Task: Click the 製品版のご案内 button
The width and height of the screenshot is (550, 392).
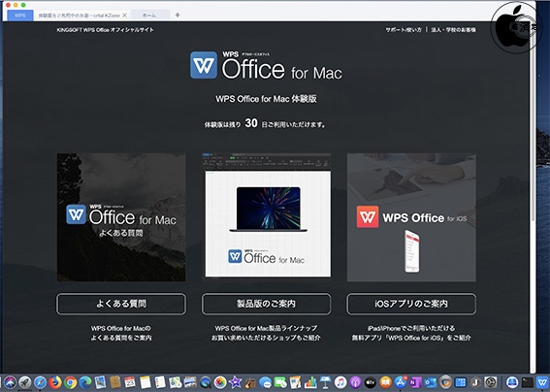Action: tap(266, 304)
